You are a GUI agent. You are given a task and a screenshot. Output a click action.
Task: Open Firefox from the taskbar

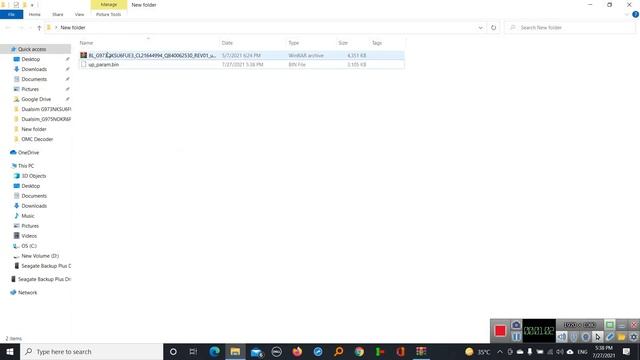[x=297, y=351]
